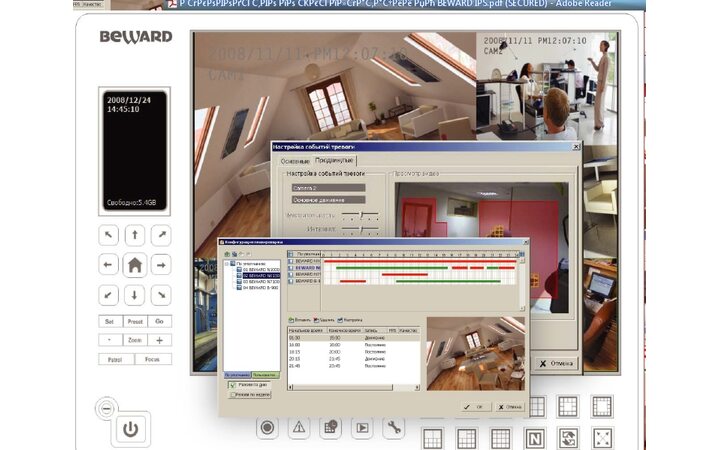
Task: Adjust the sensitivity slider in alarm settings
Action: tap(360, 215)
